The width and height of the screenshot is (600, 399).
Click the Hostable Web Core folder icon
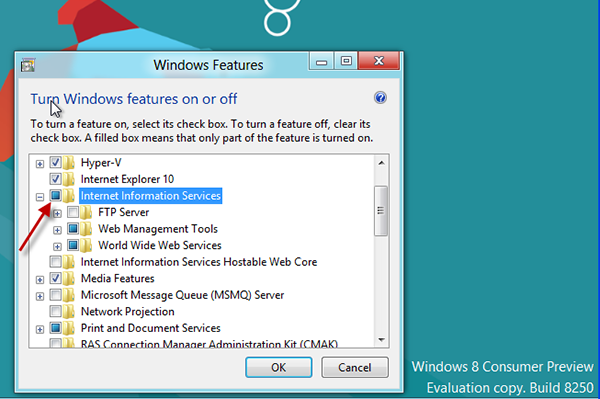tap(69, 262)
